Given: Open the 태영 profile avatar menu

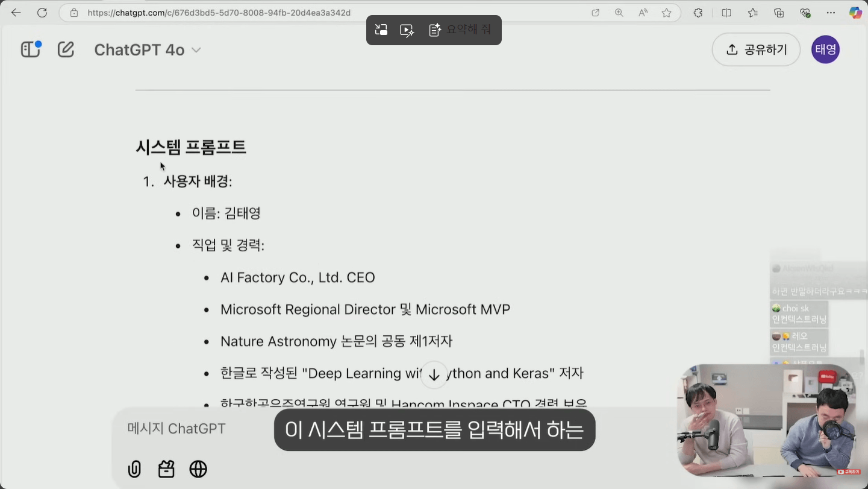Looking at the screenshot, I should pyautogui.click(x=825, y=49).
